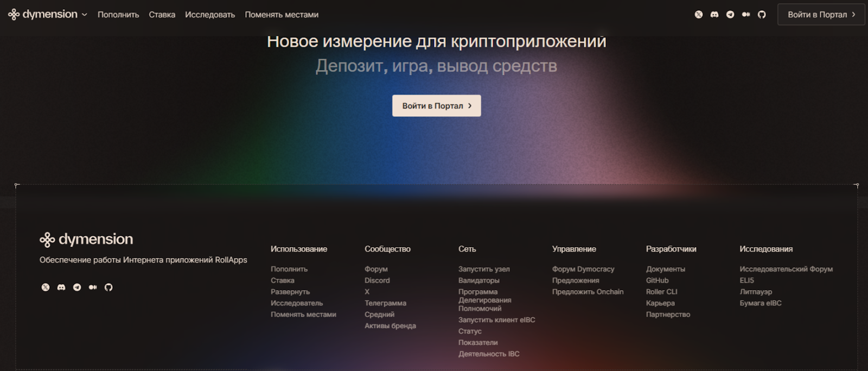868x371 pixels.
Task: Open Форум link under Сообщество
Action: (376, 269)
